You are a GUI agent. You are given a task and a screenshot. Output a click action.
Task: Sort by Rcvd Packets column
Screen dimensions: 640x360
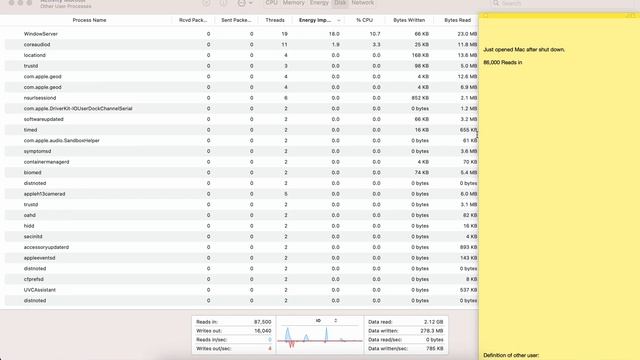193,20
